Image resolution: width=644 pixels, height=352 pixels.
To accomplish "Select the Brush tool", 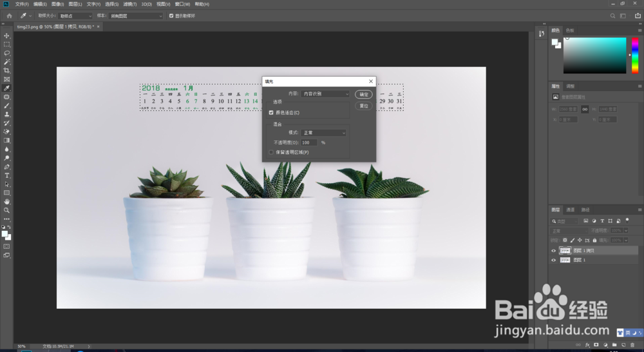I will click(x=6, y=106).
